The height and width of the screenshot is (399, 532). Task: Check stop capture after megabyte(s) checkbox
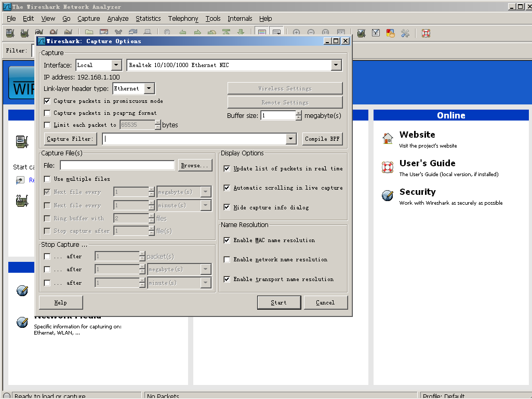coord(47,270)
